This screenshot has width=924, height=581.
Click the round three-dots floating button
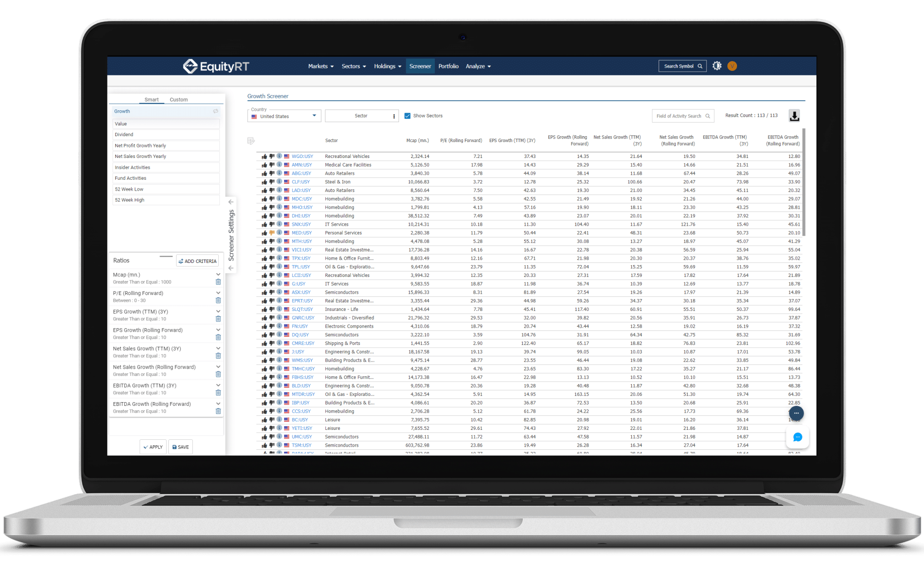pyautogui.click(x=796, y=413)
